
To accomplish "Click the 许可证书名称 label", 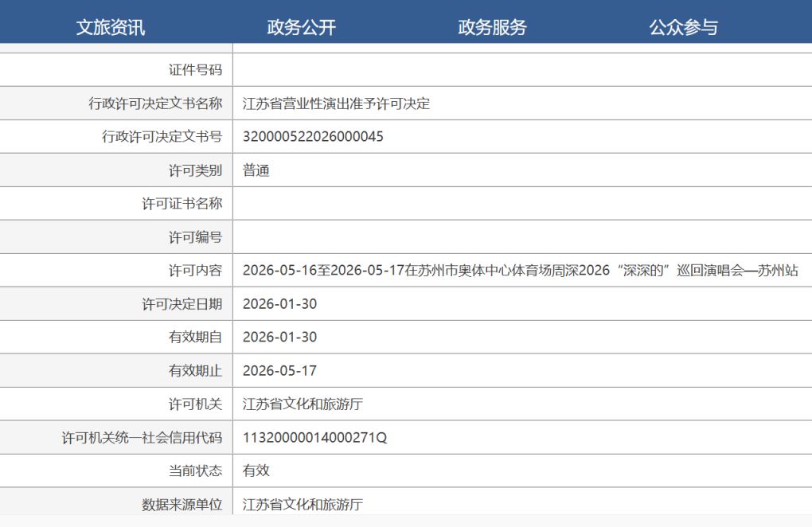I will click(182, 204).
